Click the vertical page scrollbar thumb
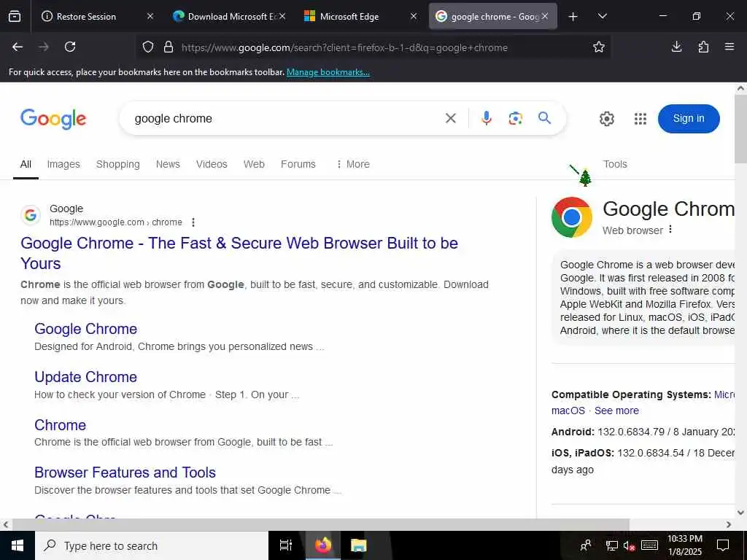This screenshot has height=560, width=747. (x=741, y=130)
